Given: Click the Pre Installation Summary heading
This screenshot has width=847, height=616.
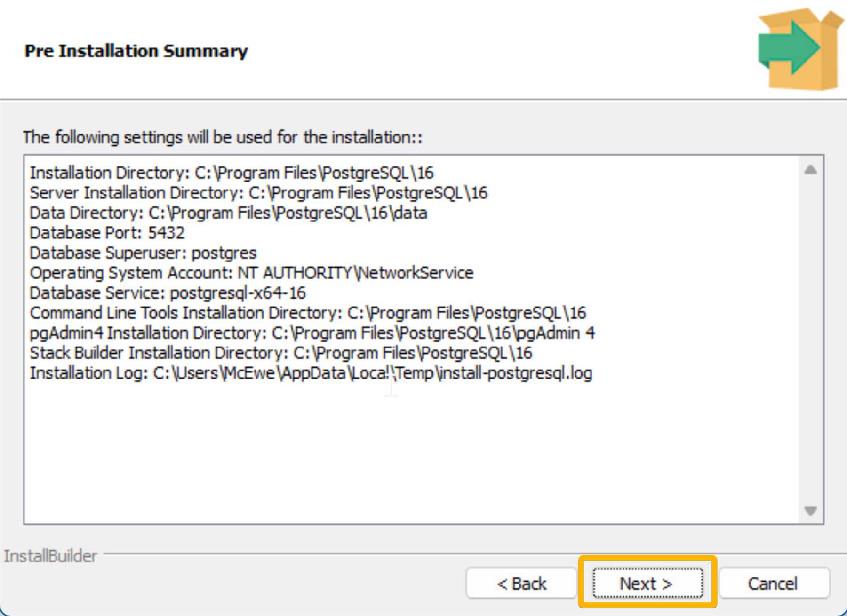Looking at the screenshot, I should [136, 51].
